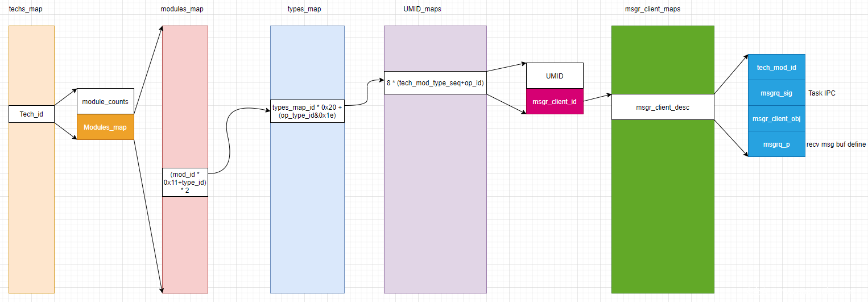Click the 8 * (tech_mod_type_seq+op_id) box
This screenshot has height=302, width=868.
(435, 82)
